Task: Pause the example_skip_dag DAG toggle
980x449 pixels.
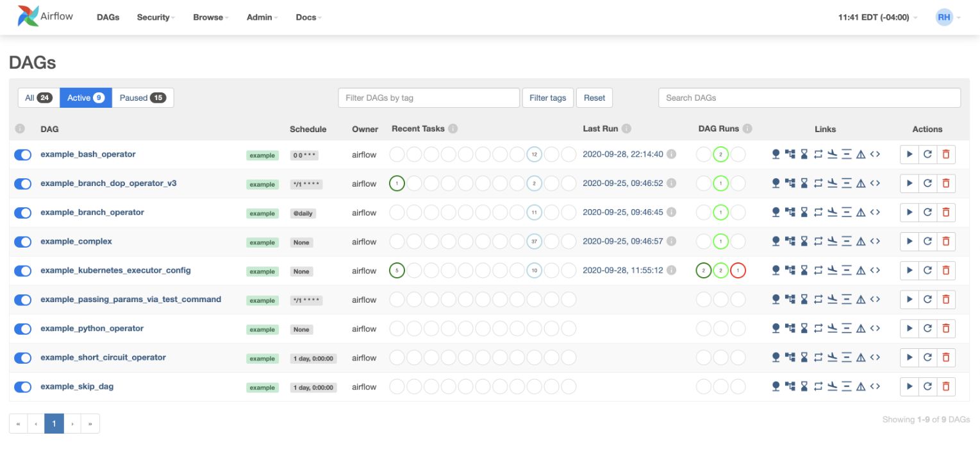Action: (23, 387)
